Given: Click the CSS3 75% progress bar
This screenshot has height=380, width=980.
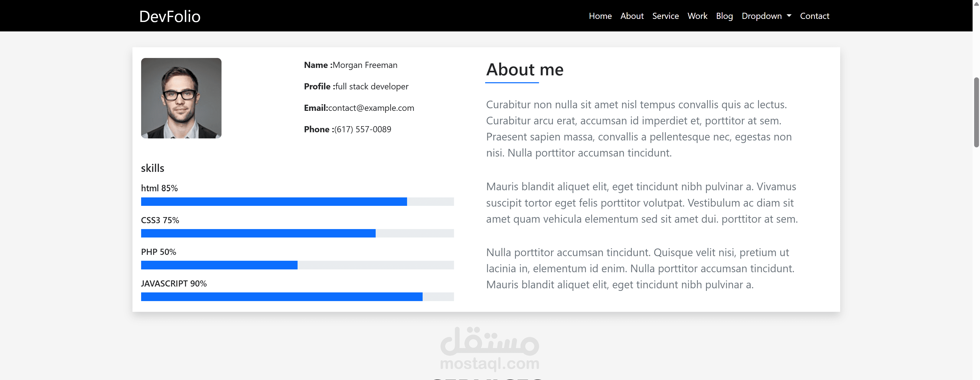Looking at the screenshot, I should [298, 233].
